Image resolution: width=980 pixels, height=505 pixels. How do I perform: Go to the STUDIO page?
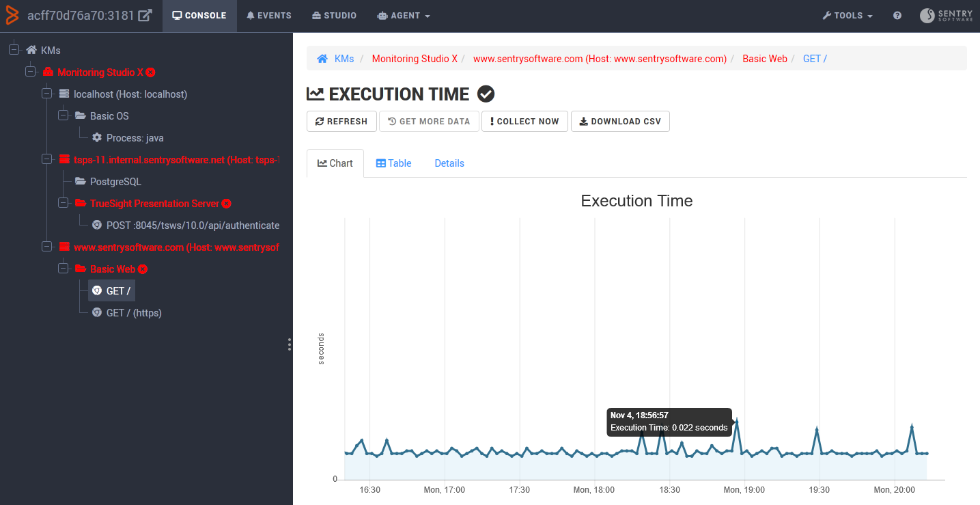coord(334,15)
